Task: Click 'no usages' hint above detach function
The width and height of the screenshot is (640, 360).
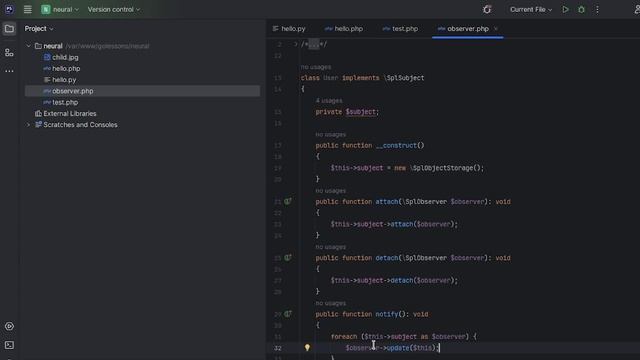Action: click(331, 247)
